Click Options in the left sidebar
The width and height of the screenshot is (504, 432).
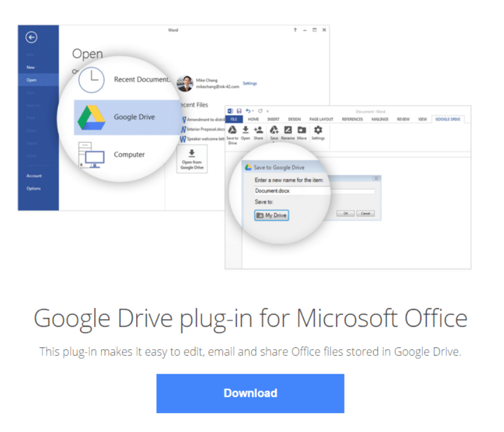(33, 188)
